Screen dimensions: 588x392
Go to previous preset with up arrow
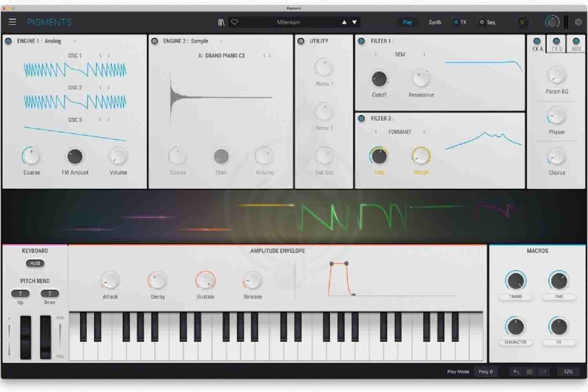[x=344, y=22]
